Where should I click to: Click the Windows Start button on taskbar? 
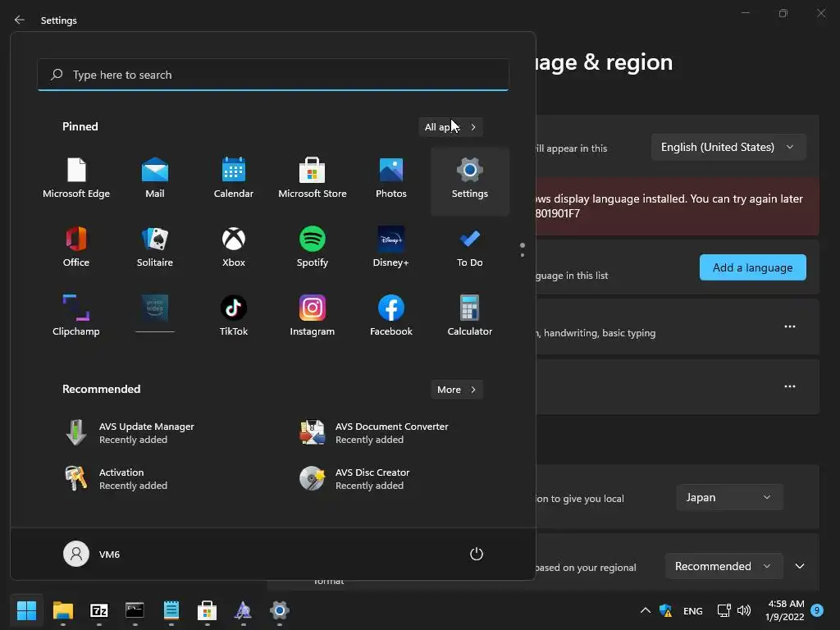[x=27, y=610]
